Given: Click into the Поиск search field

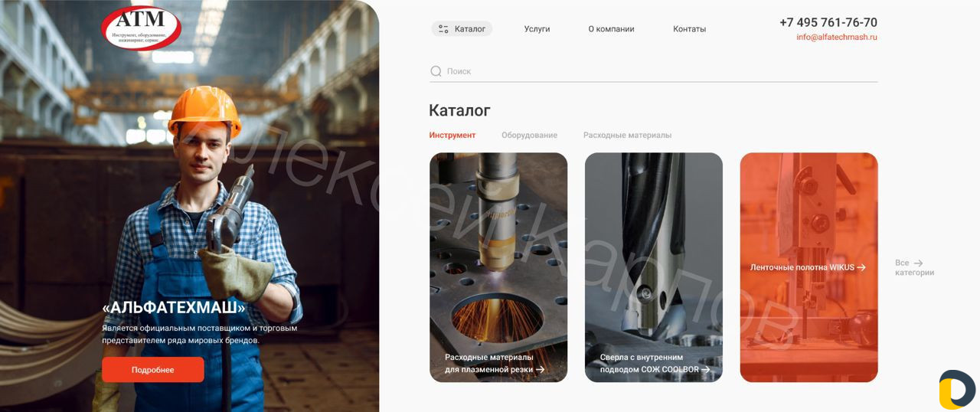Looking at the screenshot, I should click(653, 71).
